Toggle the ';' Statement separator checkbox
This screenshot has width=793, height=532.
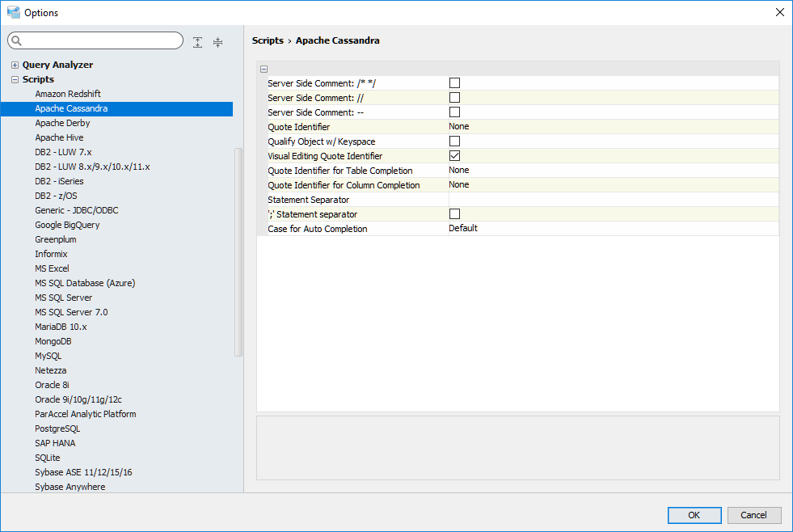tap(454, 213)
